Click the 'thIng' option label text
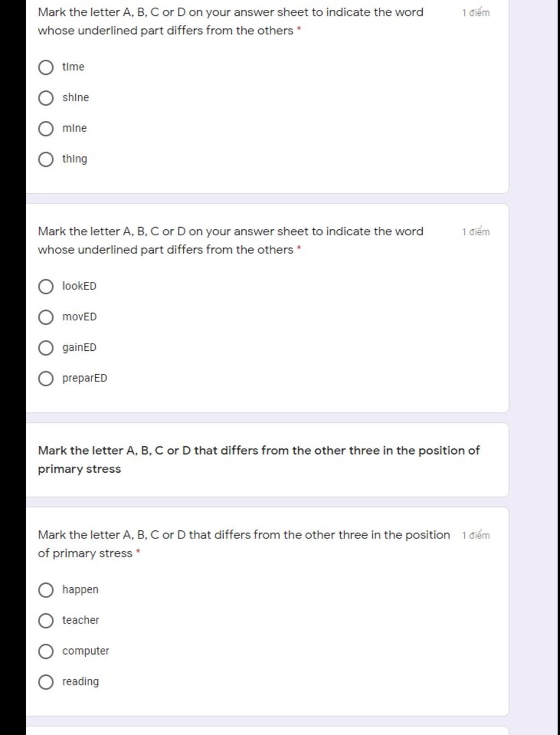The height and width of the screenshot is (735, 560). pyautogui.click(x=74, y=159)
